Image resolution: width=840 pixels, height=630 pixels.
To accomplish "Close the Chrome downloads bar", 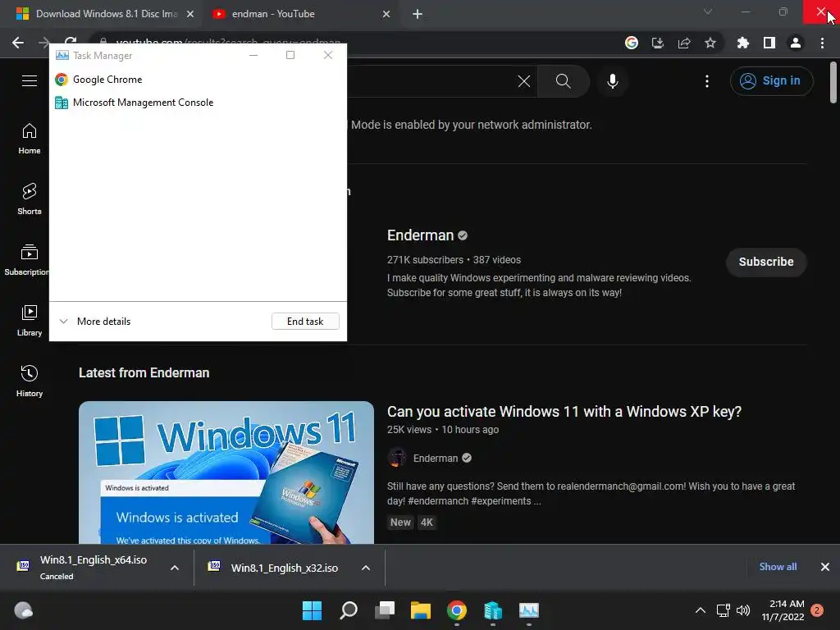I will [x=825, y=567].
